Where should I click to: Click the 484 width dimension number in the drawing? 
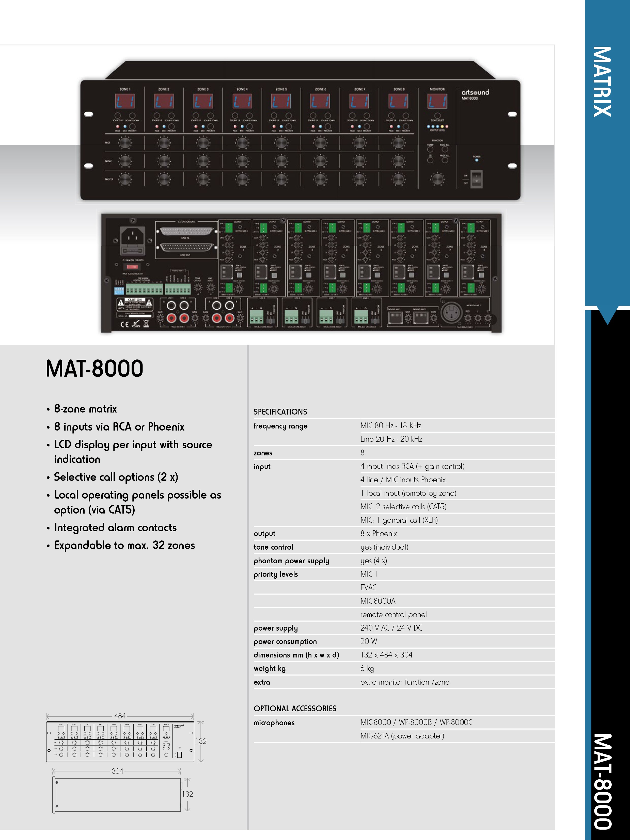pos(120,716)
